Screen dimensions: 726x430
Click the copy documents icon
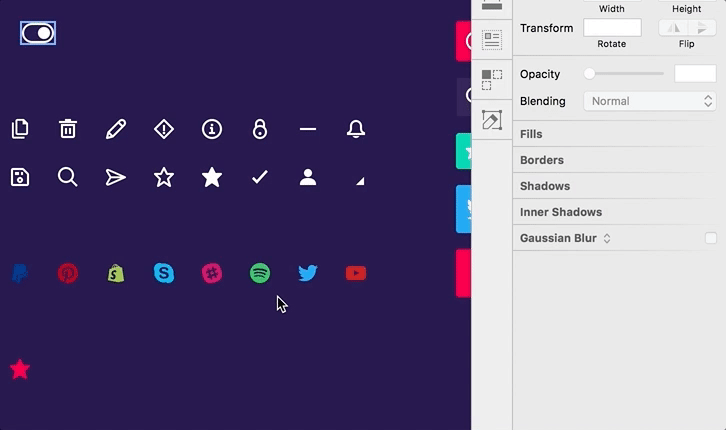pos(20,129)
